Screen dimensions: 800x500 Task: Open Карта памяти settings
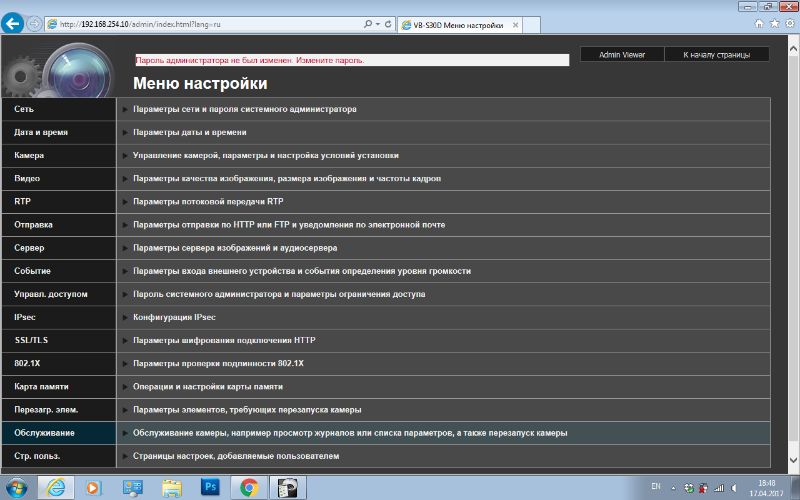pyautogui.click(x=59, y=387)
